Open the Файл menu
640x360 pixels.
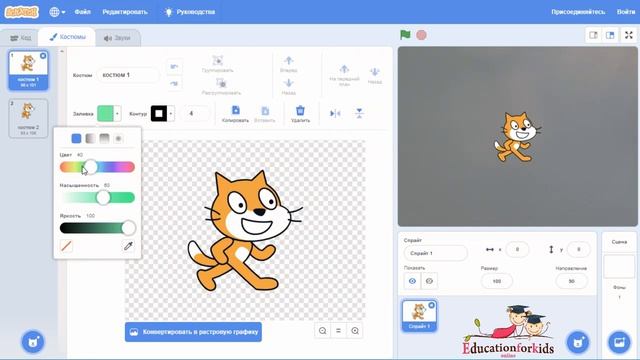click(x=82, y=12)
